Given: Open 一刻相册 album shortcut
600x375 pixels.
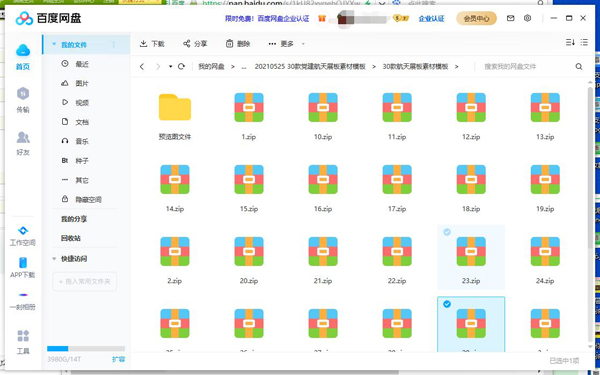Looking at the screenshot, I should (x=23, y=302).
